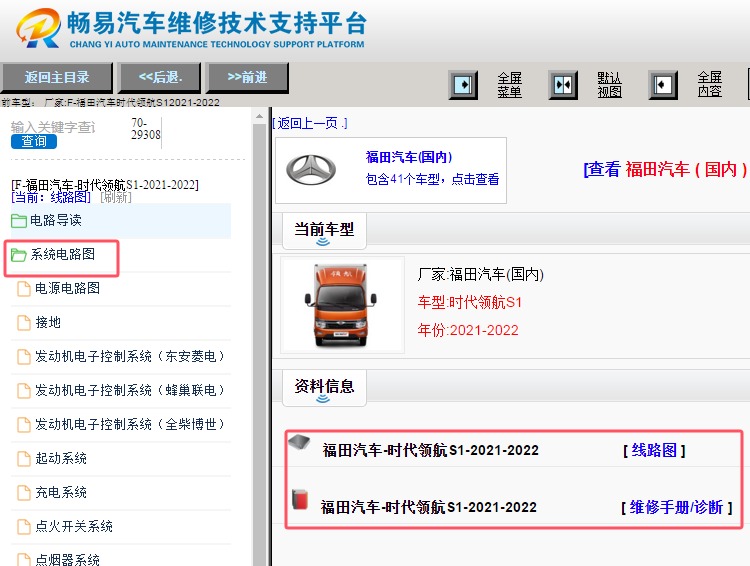Viewport: 750px width, 566px height.
Task: Click 包含41个车型，点击查看 link
Action: tap(432, 179)
